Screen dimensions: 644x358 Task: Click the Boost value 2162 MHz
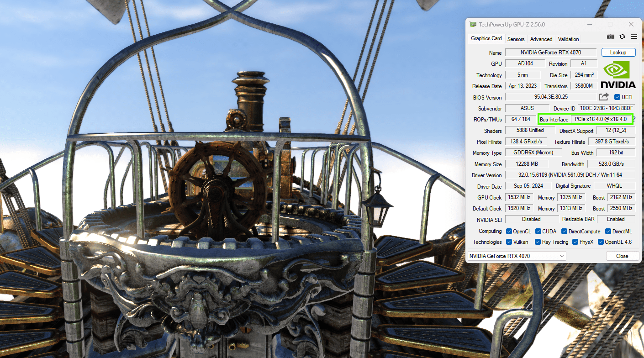click(622, 197)
